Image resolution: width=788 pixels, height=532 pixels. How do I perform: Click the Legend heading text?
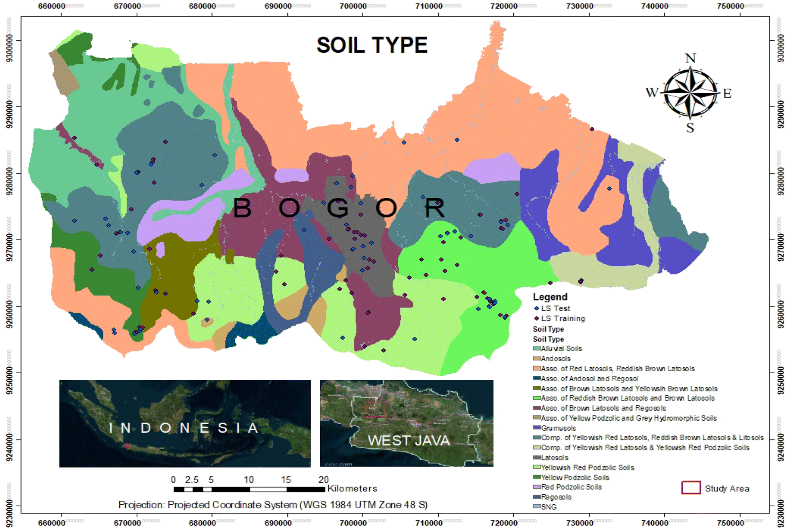[x=550, y=297]
